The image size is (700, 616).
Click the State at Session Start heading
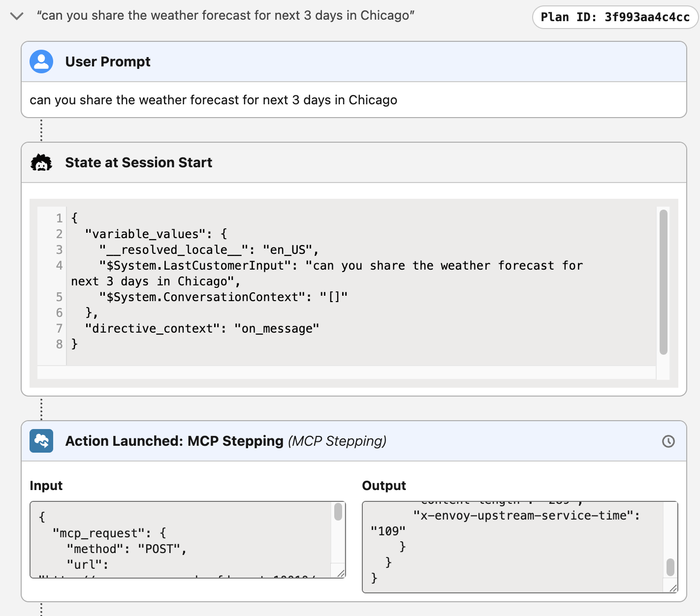click(139, 162)
